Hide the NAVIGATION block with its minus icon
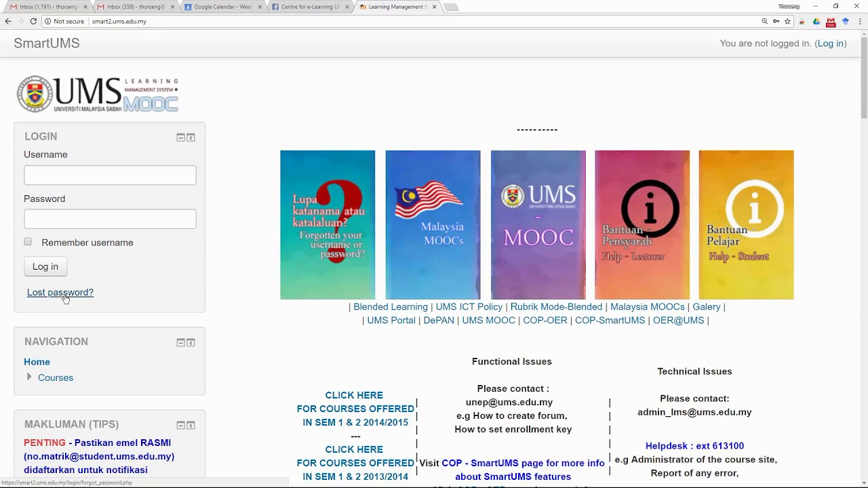This screenshot has height=488, width=868. pyautogui.click(x=180, y=343)
